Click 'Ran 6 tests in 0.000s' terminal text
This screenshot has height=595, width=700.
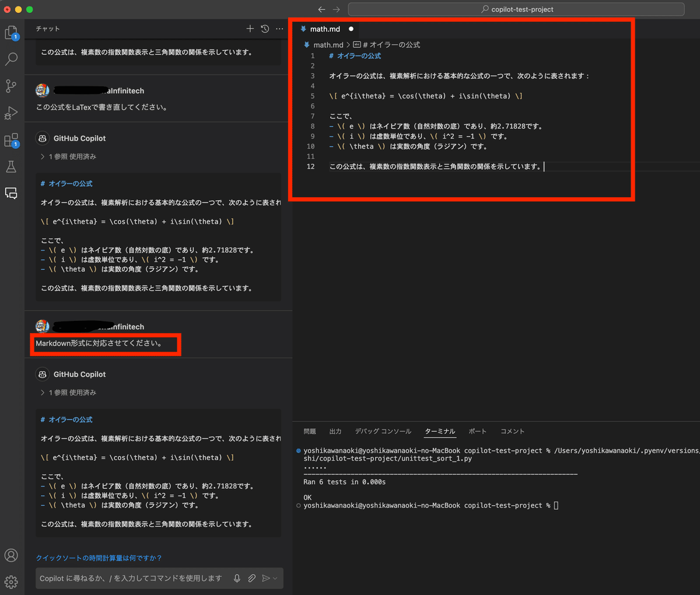point(345,482)
